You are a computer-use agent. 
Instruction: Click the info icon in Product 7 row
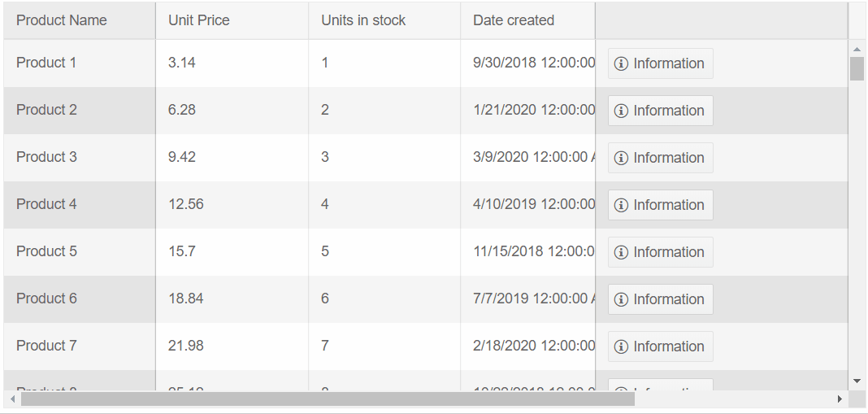[x=621, y=346]
